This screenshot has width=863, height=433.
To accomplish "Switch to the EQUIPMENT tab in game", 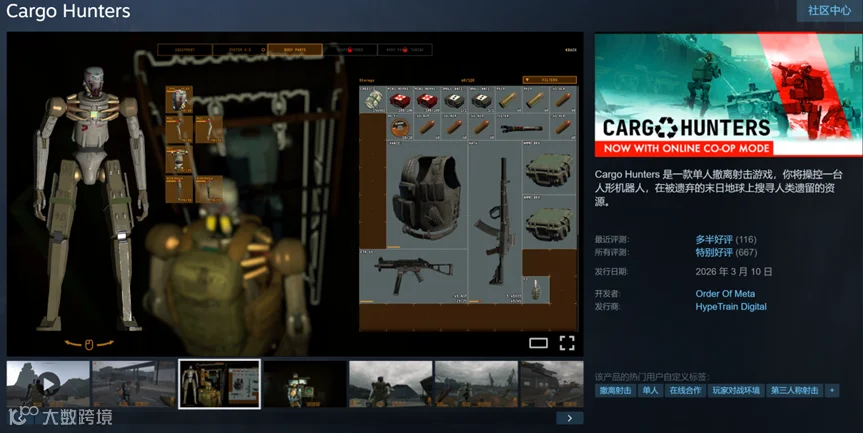I will tap(185, 50).
